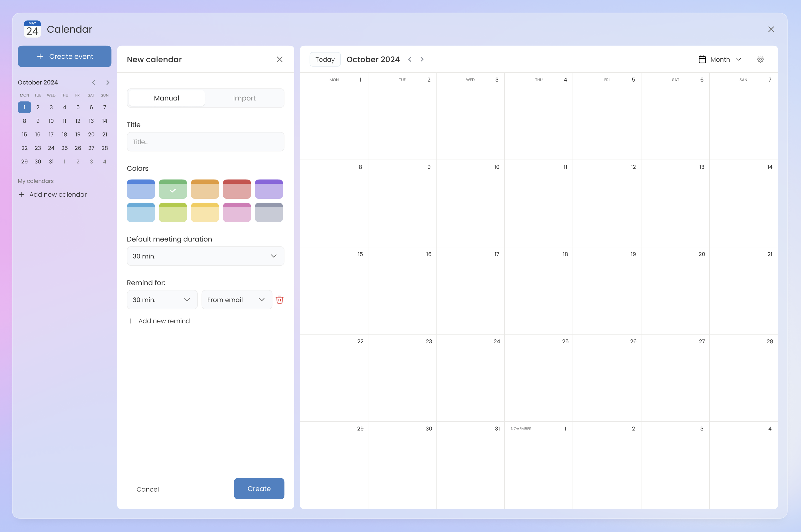This screenshot has height=532, width=801.
Task: Pick the pink color swatch
Action: pyautogui.click(x=237, y=212)
